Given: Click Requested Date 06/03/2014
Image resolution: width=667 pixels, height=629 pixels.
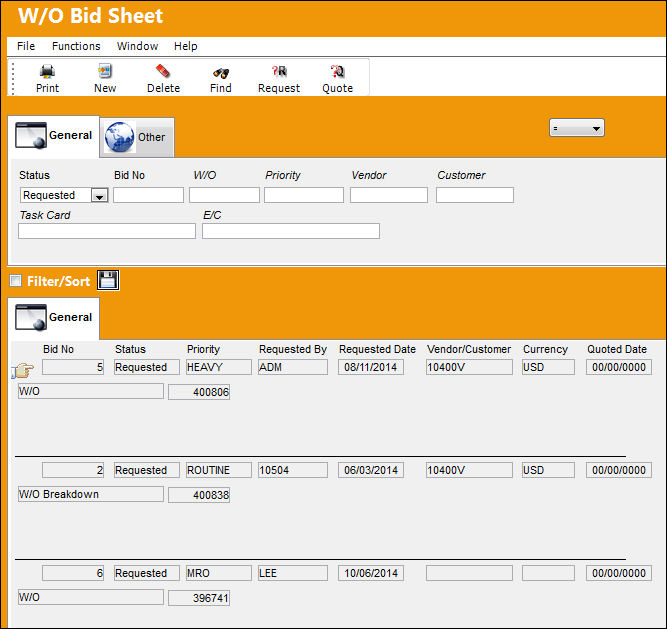Looking at the screenshot, I should [x=371, y=470].
